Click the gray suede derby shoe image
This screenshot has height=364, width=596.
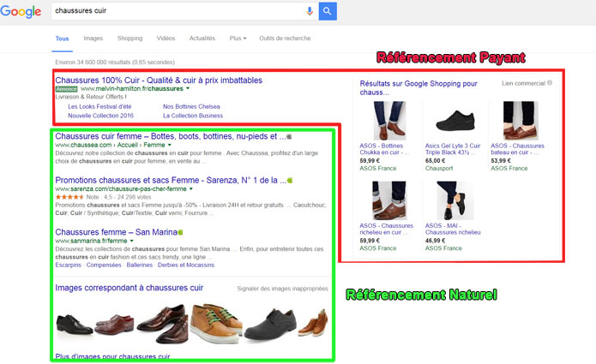tap(270, 324)
